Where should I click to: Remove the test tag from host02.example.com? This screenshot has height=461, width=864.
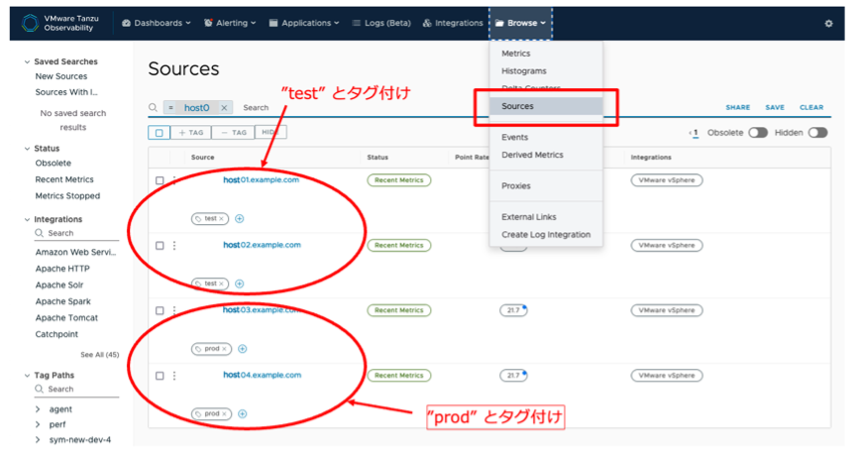tap(222, 284)
